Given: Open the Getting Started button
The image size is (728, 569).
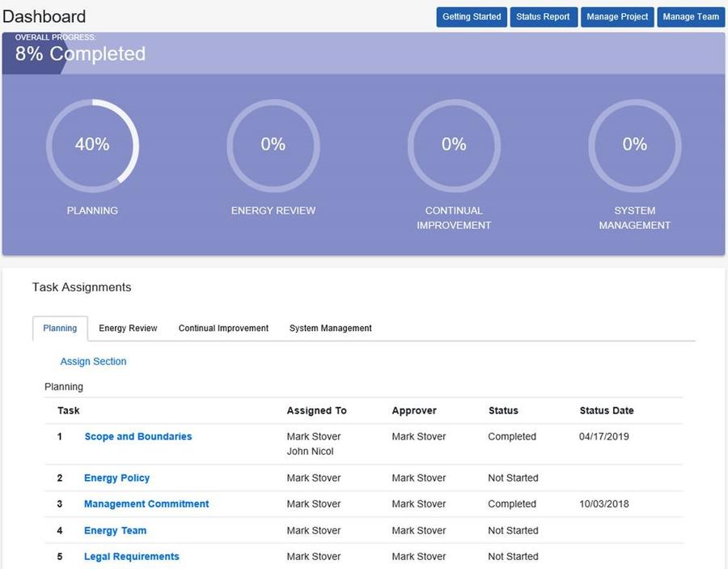Looking at the screenshot, I should coord(472,17).
